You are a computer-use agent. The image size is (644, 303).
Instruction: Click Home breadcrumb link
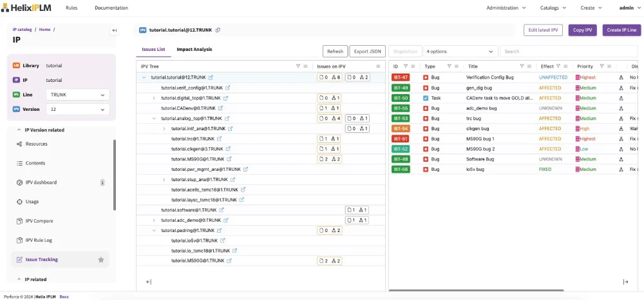point(45,30)
